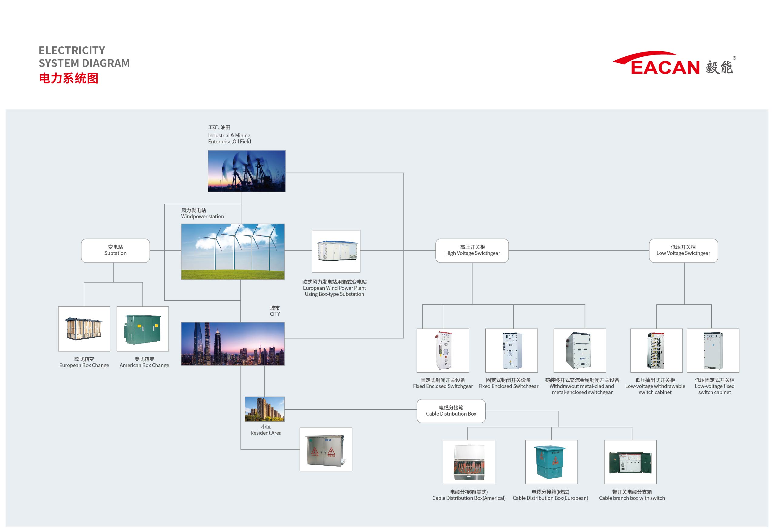
Task: Click the first Fixed Enclosed Switchgear image
Action: (443, 351)
